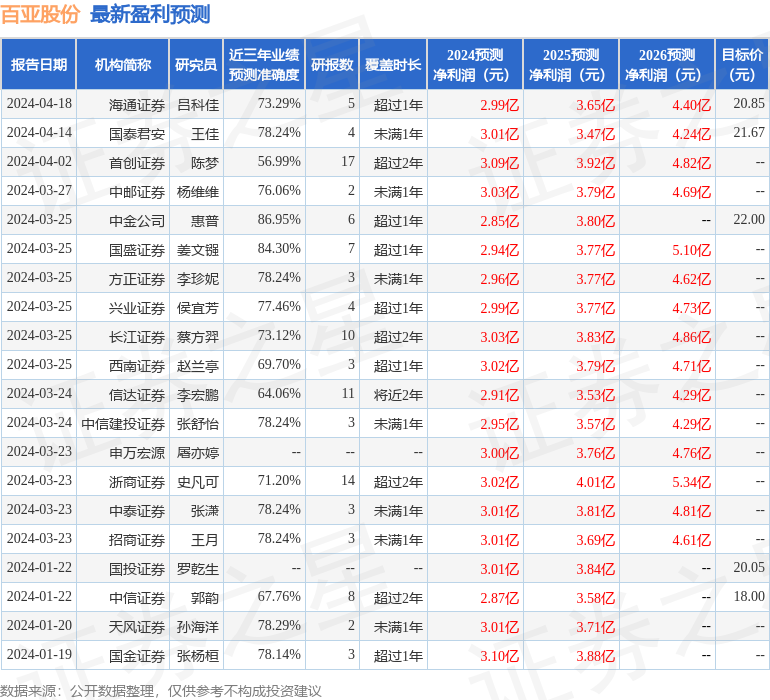Click accuracy value 56.99%
This screenshot has height=700, width=770.
click(279, 161)
